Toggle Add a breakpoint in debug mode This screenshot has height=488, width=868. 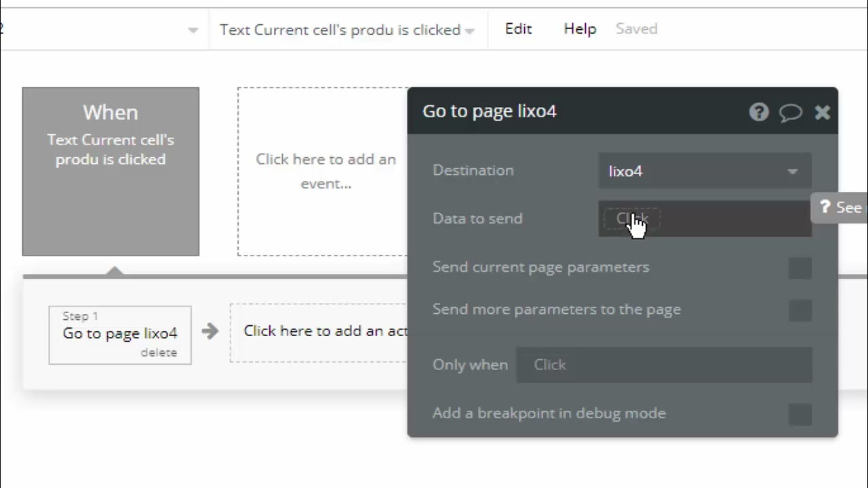[x=800, y=414]
